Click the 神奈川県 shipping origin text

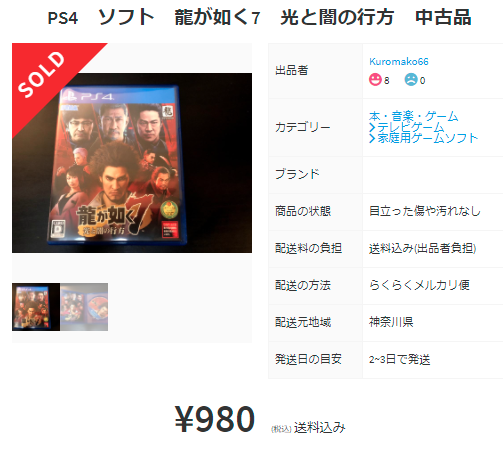pyautogui.click(x=391, y=322)
